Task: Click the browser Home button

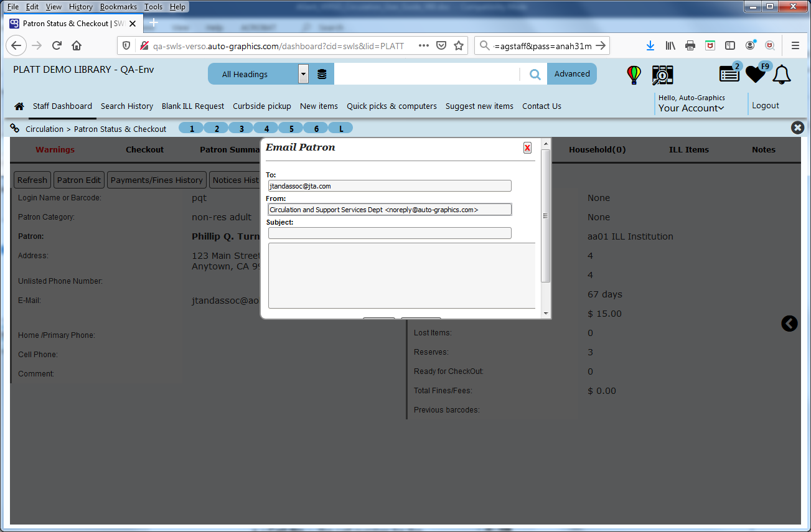Action: (x=77, y=45)
